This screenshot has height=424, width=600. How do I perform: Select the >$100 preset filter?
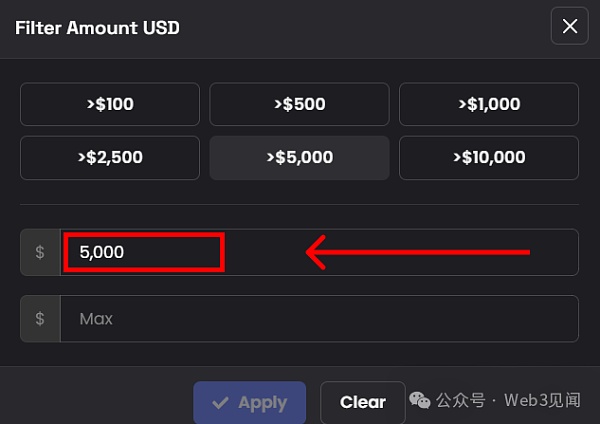pos(110,104)
